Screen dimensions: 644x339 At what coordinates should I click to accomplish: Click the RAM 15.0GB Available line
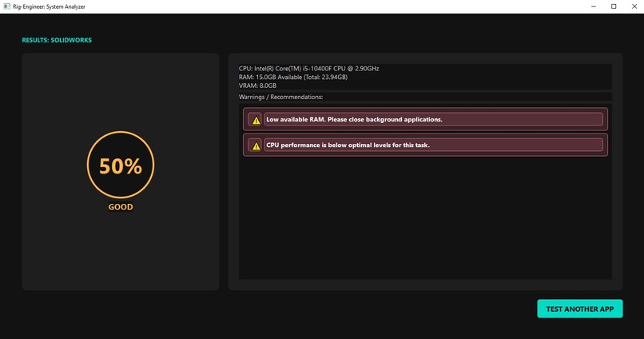pos(293,78)
